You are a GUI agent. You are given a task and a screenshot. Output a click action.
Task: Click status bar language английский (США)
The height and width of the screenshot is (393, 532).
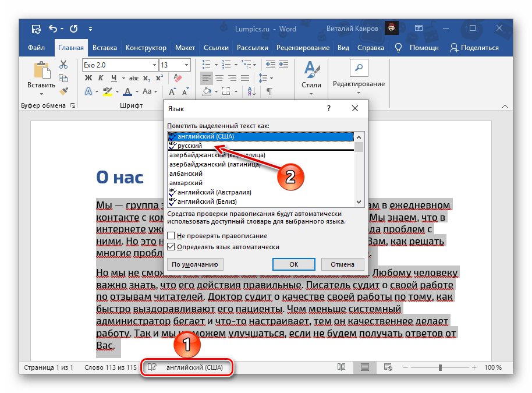point(194,367)
